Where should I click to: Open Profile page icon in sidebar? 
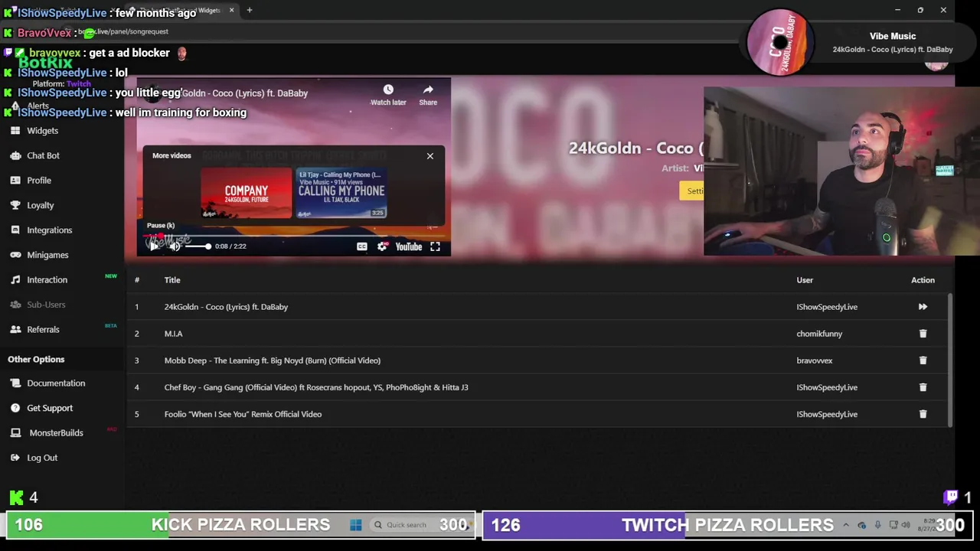pos(15,181)
